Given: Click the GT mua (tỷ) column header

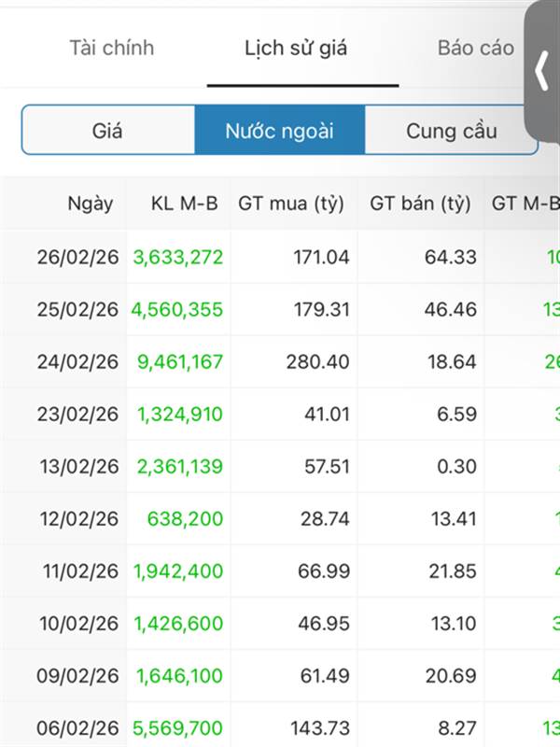Looking at the screenshot, I should tap(292, 204).
